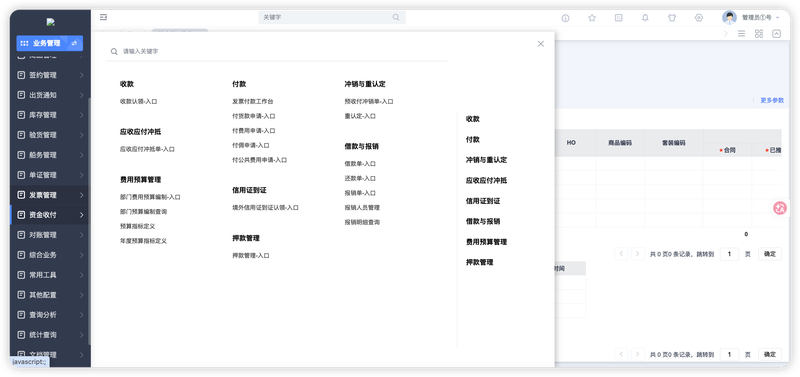Screen dimensions: 800x377
Task: Open the theme t-shirt icon
Action: pos(672,18)
